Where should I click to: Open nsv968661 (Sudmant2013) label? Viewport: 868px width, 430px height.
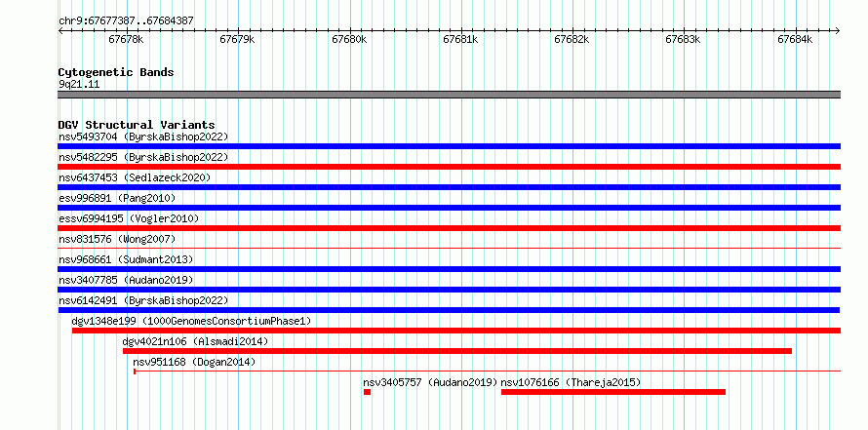point(126,259)
